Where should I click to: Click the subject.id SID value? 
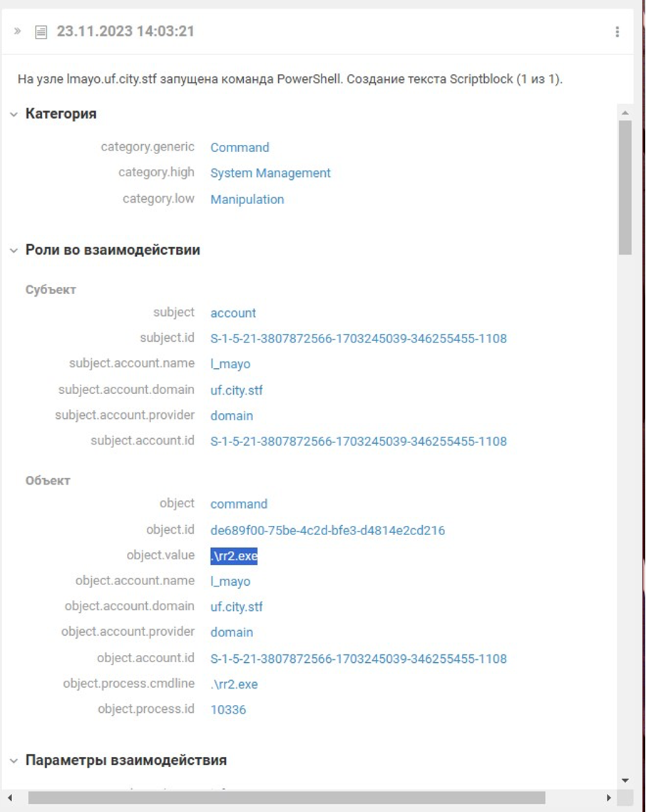pos(358,338)
